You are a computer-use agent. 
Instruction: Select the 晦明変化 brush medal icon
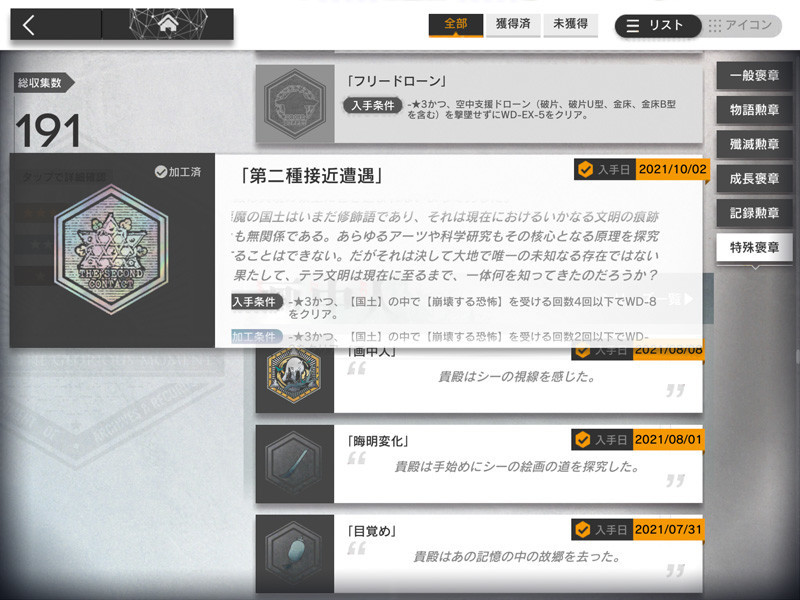click(294, 464)
